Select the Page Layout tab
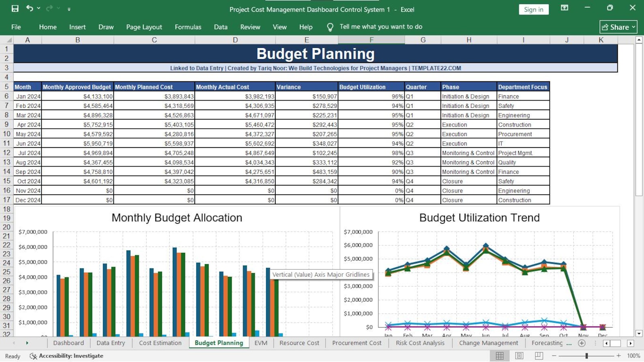Screen dimensions: 644x362 (144, 27)
